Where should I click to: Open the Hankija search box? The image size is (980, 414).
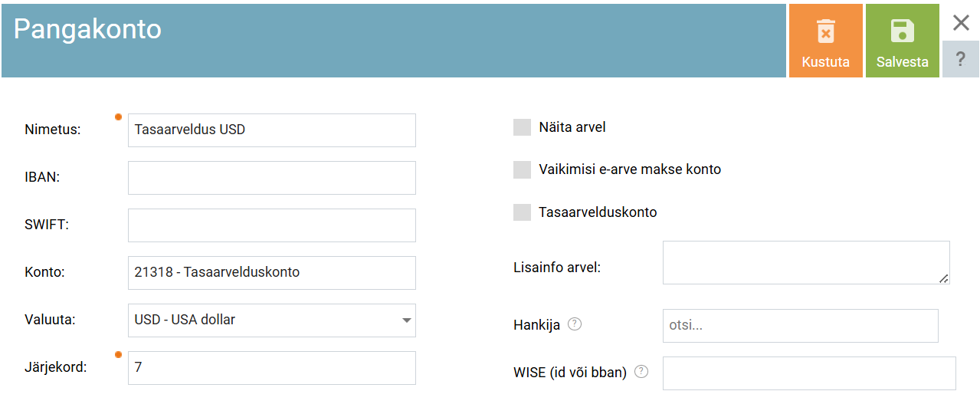pyautogui.click(x=800, y=326)
